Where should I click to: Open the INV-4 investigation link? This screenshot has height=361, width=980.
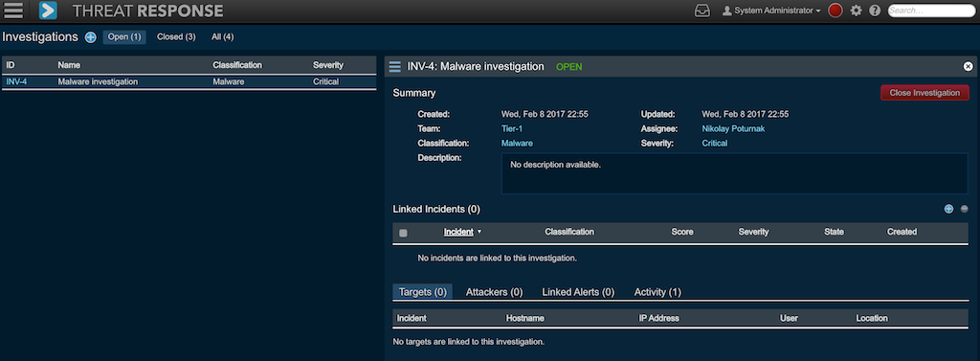click(x=17, y=81)
